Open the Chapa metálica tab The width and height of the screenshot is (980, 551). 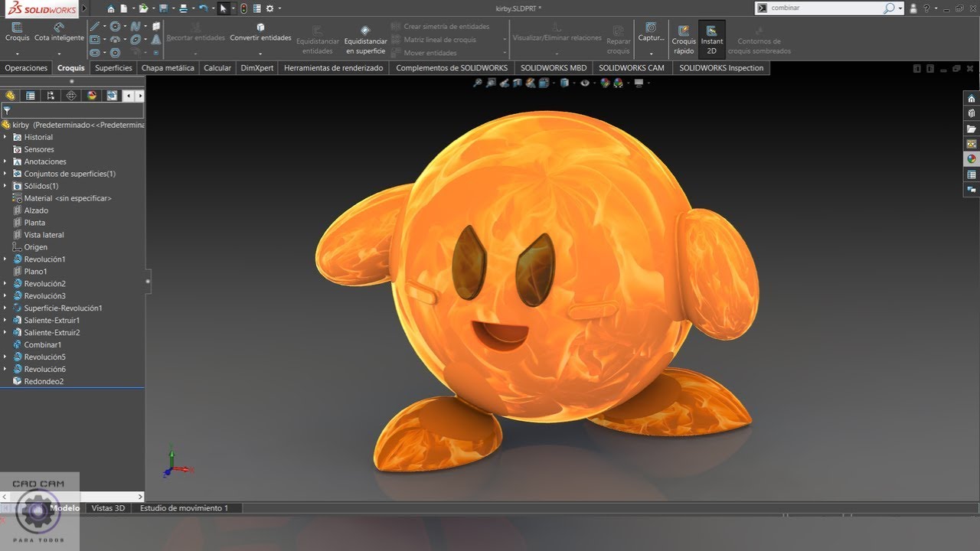[x=168, y=68]
